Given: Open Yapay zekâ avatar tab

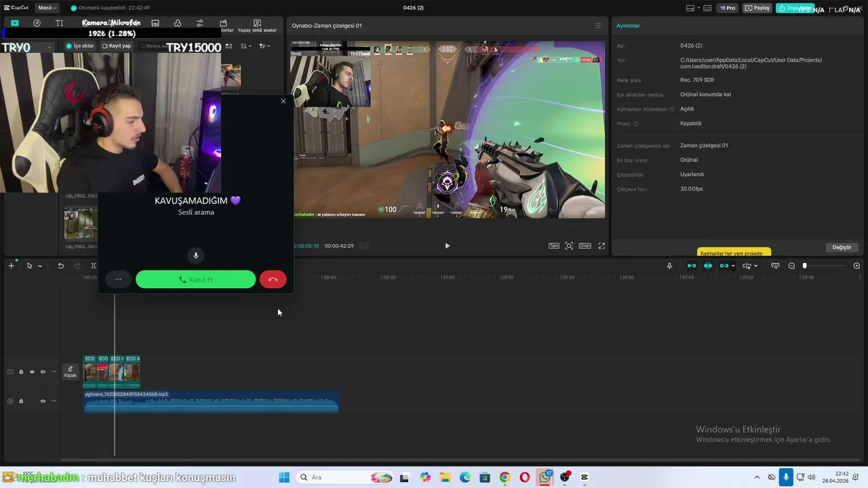Looking at the screenshot, I should pyautogui.click(x=257, y=26).
